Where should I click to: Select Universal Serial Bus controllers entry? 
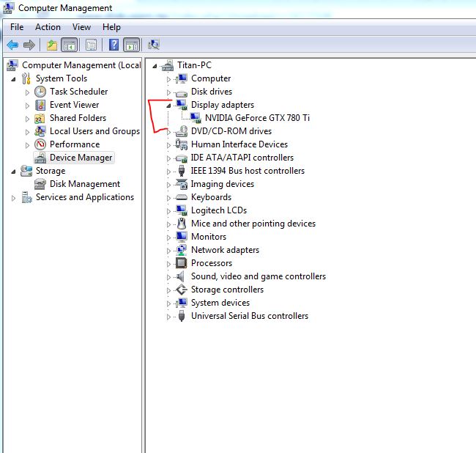point(249,316)
